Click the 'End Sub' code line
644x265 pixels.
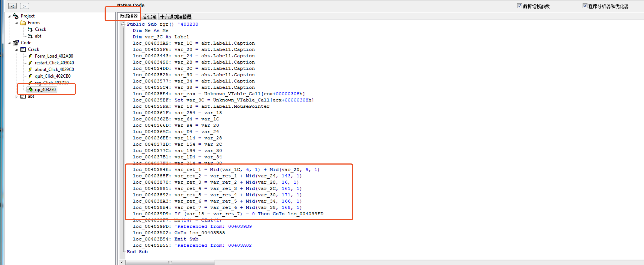137,252
